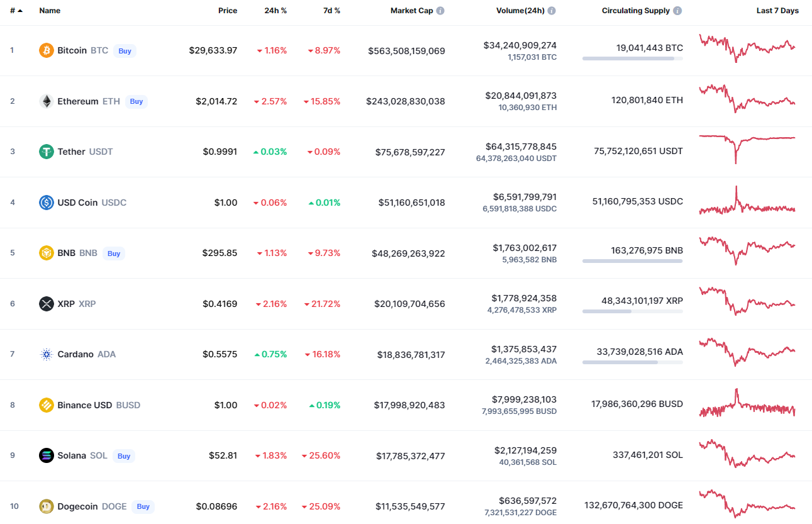Sort table by Name column header
Image resolution: width=812 pixels, height=524 pixels.
pyautogui.click(x=50, y=11)
